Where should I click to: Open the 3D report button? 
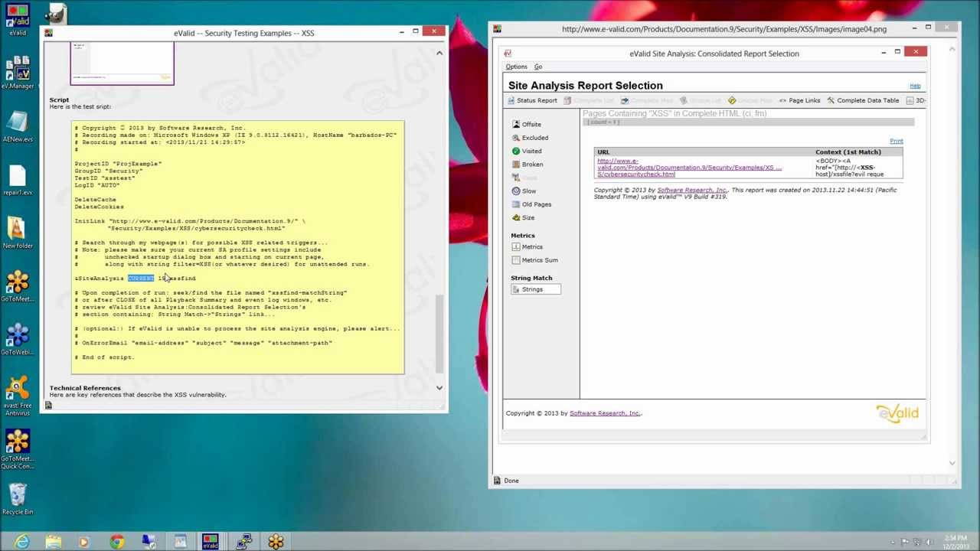(x=916, y=100)
